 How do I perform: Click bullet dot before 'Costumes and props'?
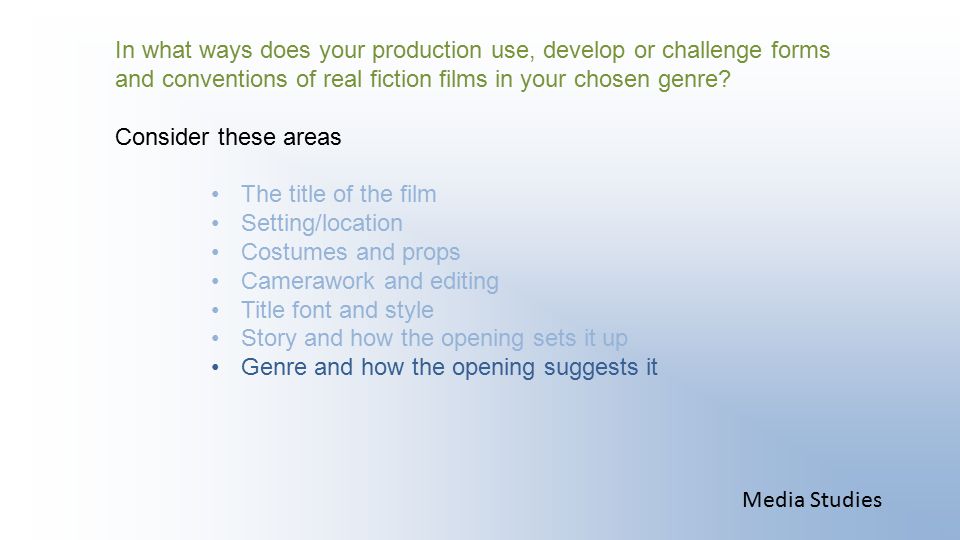(x=215, y=253)
